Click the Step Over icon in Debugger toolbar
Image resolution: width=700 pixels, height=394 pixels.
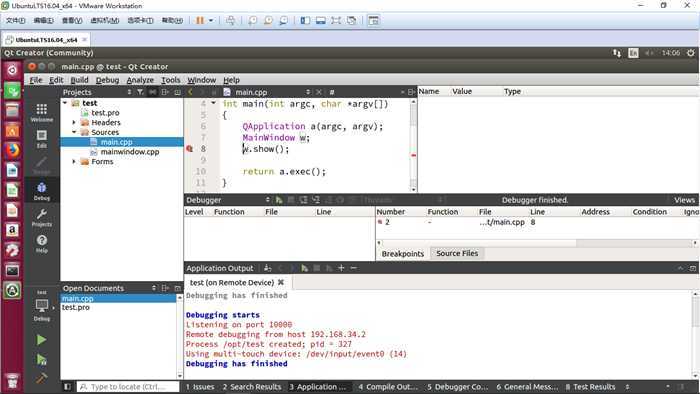304,200
